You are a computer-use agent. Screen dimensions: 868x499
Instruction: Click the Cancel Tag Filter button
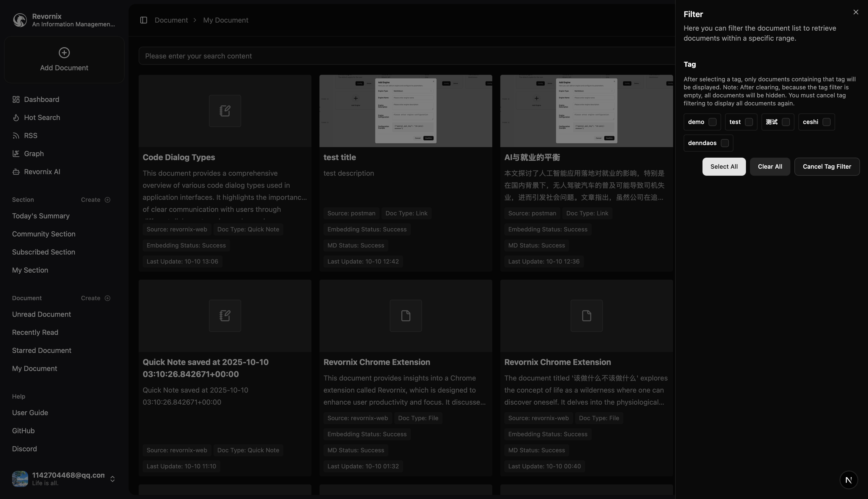[x=827, y=167]
